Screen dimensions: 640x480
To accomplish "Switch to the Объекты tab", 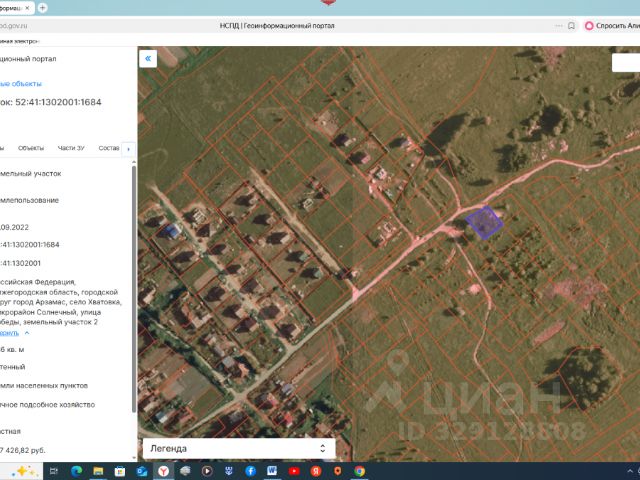I will coord(31,148).
